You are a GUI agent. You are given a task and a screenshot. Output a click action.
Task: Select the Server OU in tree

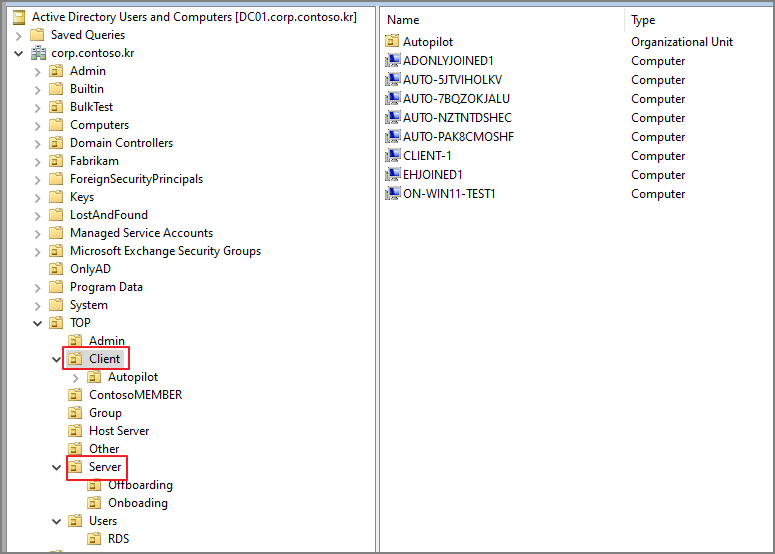(x=105, y=467)
